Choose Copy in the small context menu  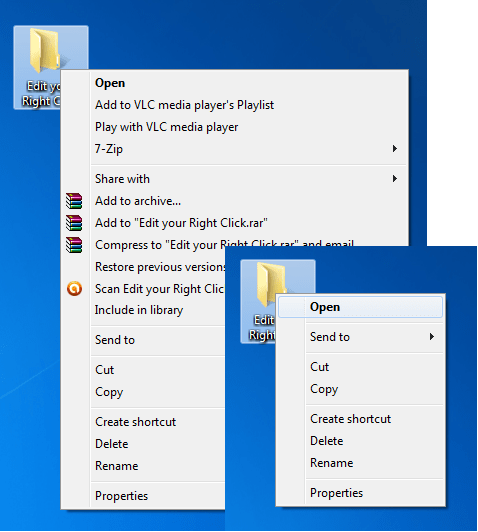(324, 389)
